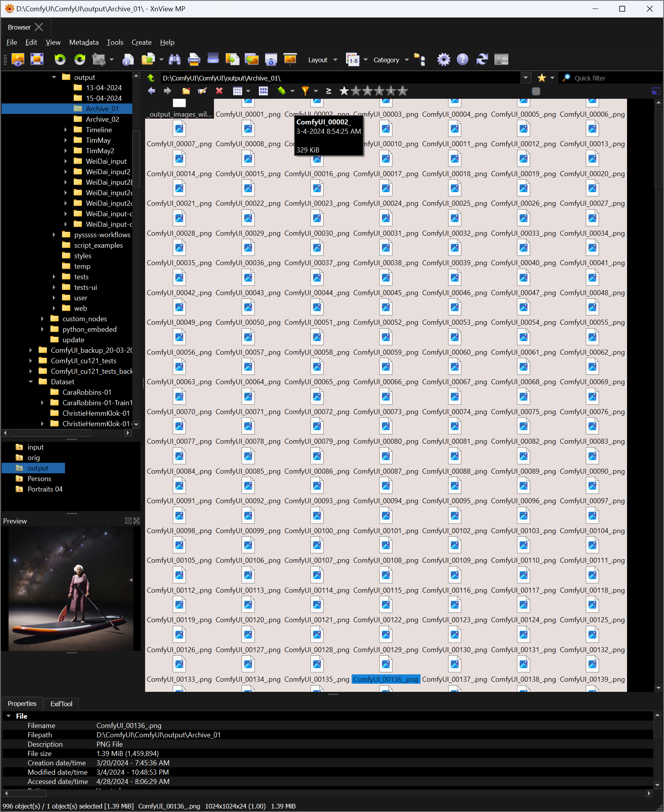Viewport: 664px width, 812px height.
Task: Click the preview image of paddleboard woman
Action: (x=71, y=588)
